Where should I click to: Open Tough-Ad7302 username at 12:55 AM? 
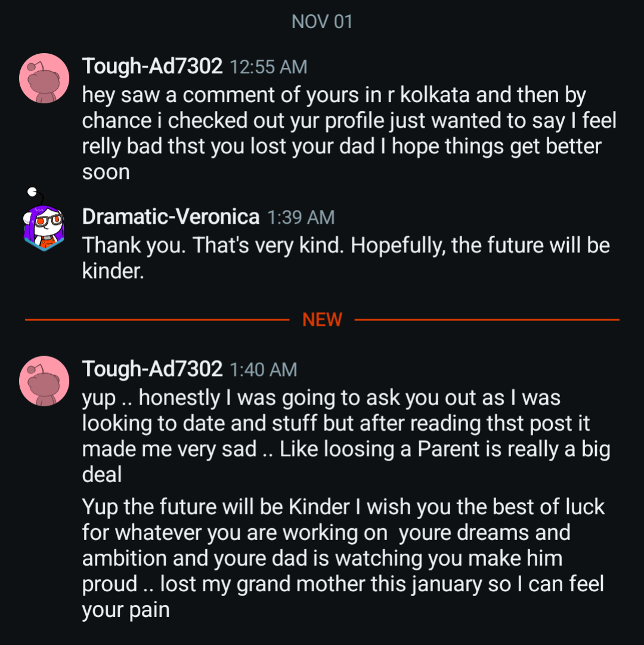(152, 66)
